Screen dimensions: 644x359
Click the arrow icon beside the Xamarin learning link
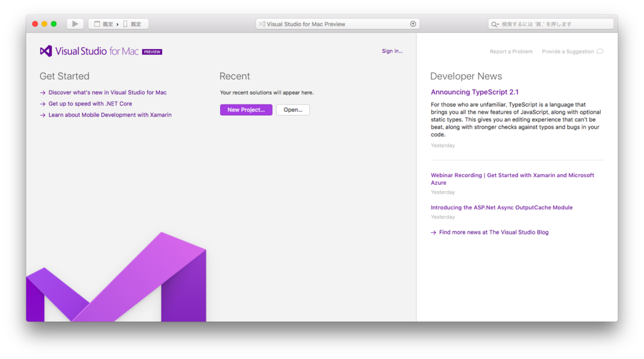click(x=42, y=115)
